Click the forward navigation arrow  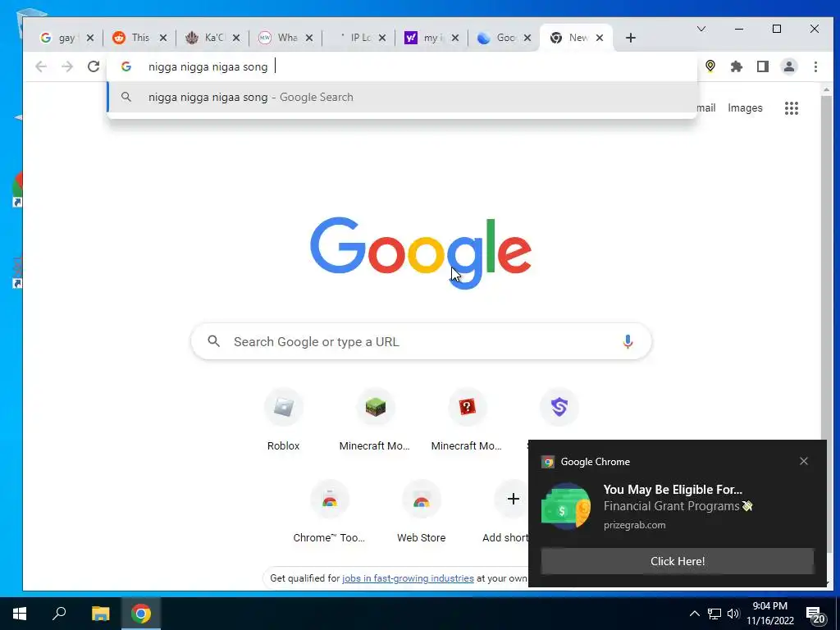tap(67, 66)
